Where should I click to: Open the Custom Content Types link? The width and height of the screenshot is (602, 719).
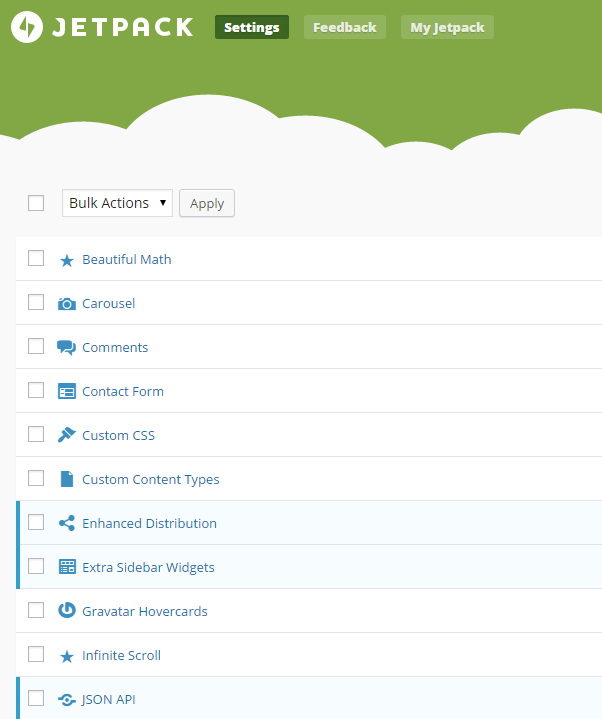(x=151, y=480)
